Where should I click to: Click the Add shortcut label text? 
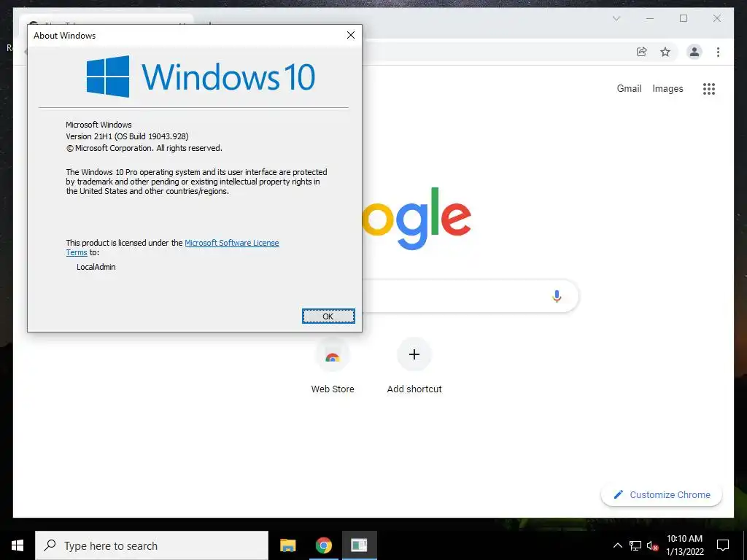tap(414, 389)
